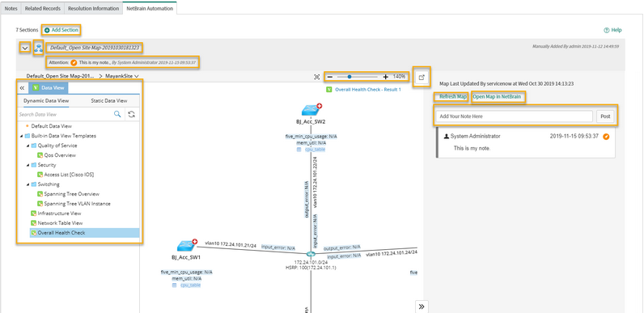The image size is (644, 313).
Task: Click the map type icon beside section title
Action: (39, 48)
